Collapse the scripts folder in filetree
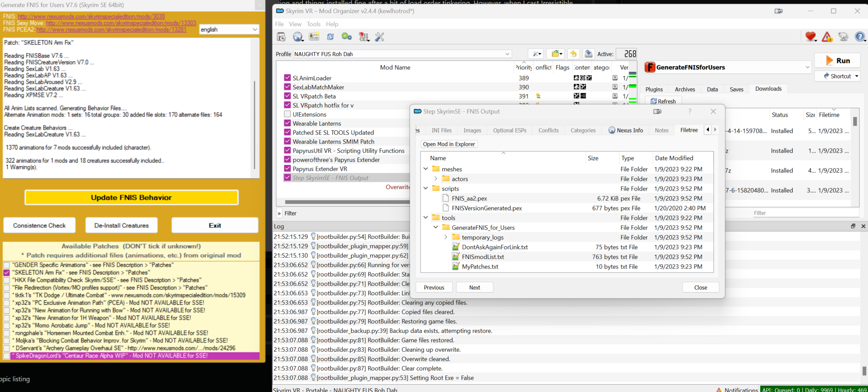868x392 pixels. (425, 188)
